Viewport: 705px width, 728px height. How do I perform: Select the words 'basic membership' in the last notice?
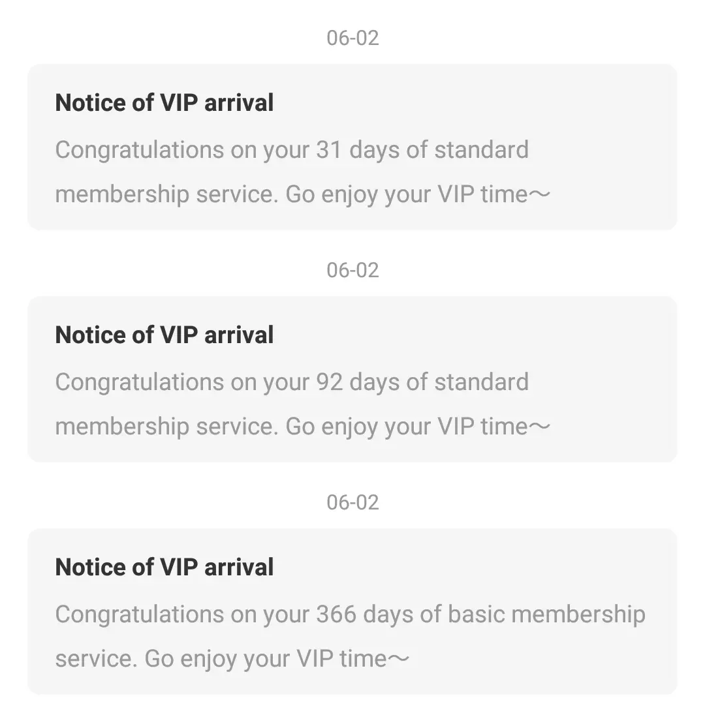546,614
